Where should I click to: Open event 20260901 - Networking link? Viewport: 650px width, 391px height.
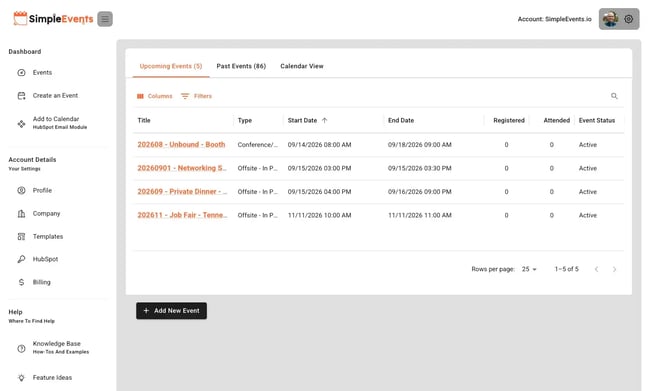pyautogui.click(x=182, y=168)
